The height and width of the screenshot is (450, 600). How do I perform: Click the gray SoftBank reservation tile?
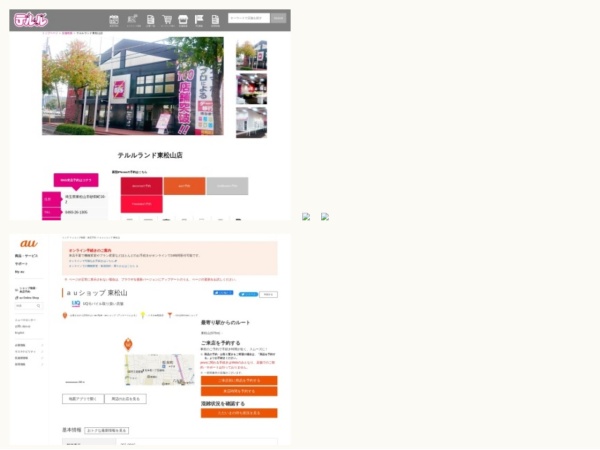point(227,186)
